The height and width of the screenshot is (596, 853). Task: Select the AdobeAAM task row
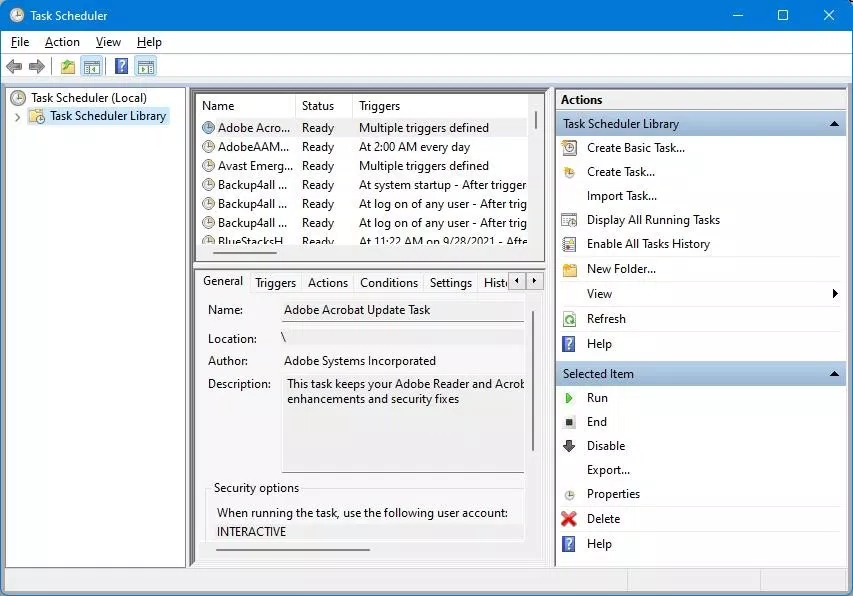pyautogui.click(x=246, y=146)
